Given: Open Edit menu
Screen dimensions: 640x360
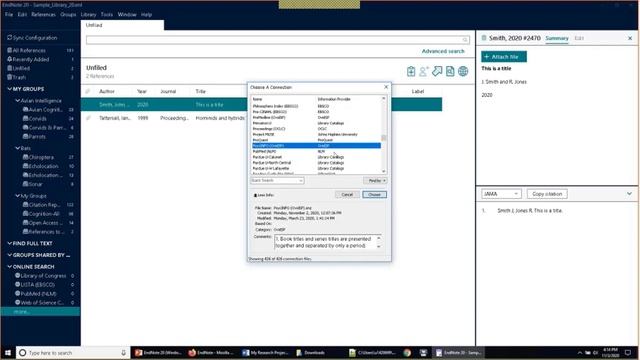Looking at the screenshot, I should [x=22, y=14].
